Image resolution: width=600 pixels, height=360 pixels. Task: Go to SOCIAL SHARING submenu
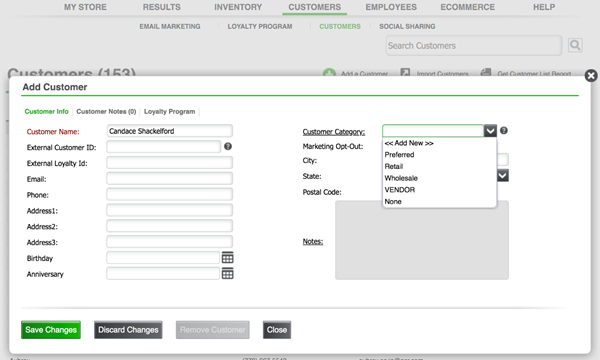click(x=407, y=26)
